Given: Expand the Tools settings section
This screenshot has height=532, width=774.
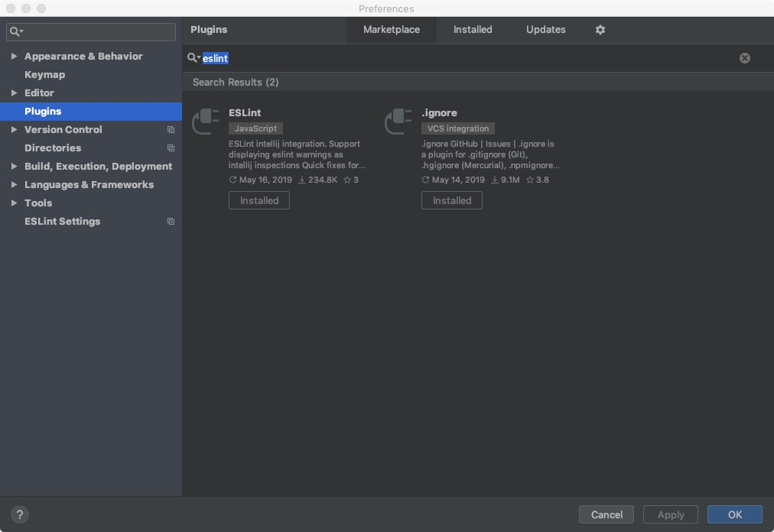Looking at the screenshot, I should point(14,203).
